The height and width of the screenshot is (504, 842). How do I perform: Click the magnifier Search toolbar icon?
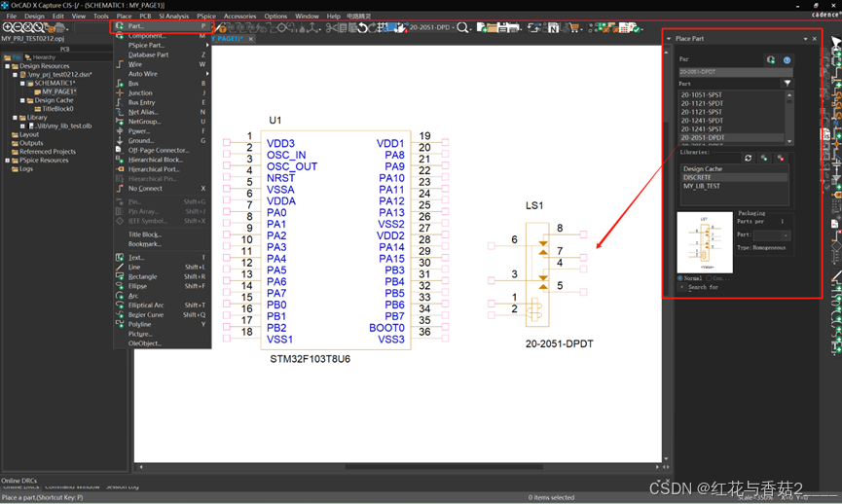[x=462, y=27]
